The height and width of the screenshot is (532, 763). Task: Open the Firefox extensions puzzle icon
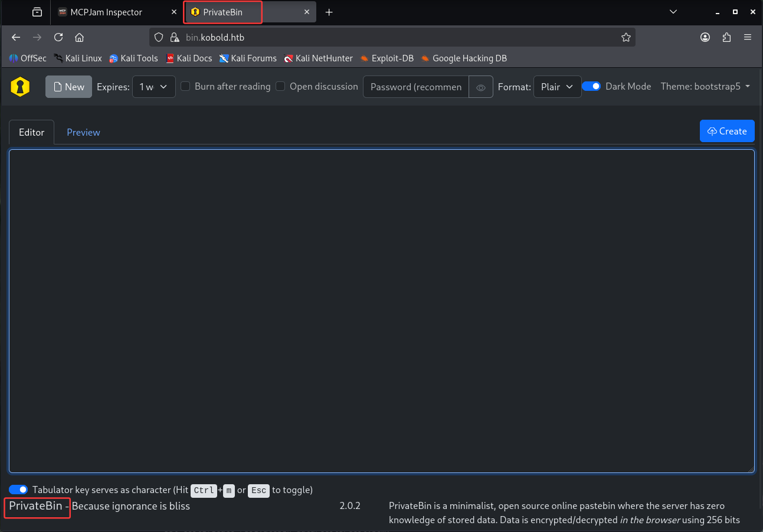[726, 37]
